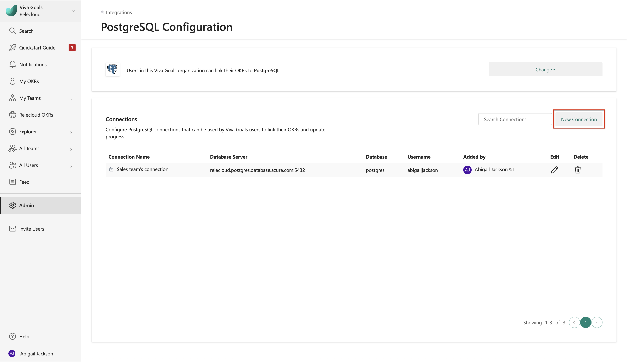Click the postgres database cell
The height and width of the screenshot is (364, 627).
click(375, 170)
